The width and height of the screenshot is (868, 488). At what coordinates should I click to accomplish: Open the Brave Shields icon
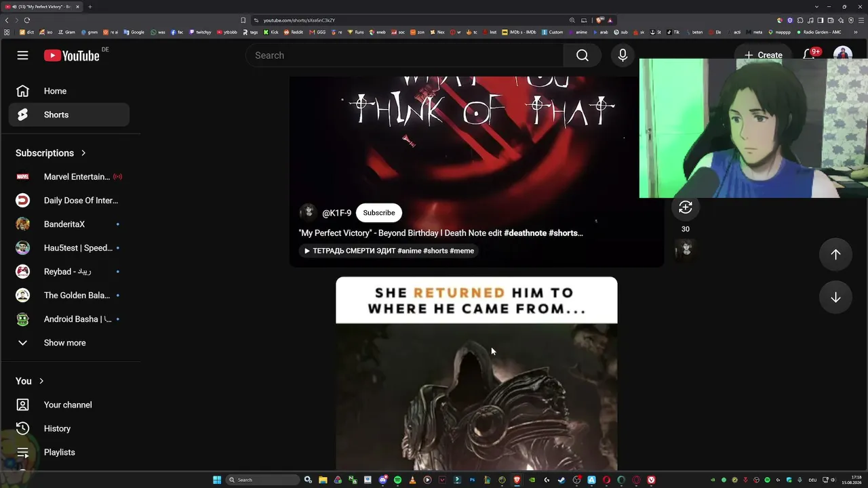click(599, 20)
